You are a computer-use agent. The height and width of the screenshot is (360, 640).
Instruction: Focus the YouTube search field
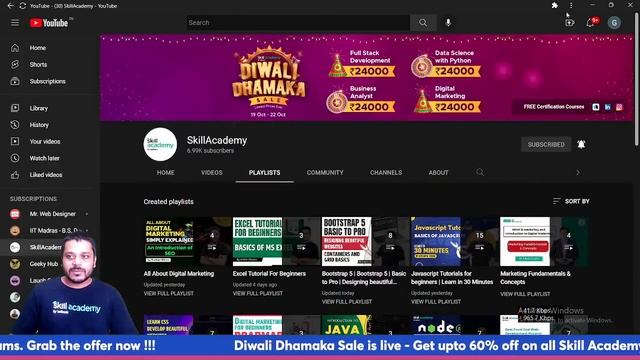click(298, 23)
